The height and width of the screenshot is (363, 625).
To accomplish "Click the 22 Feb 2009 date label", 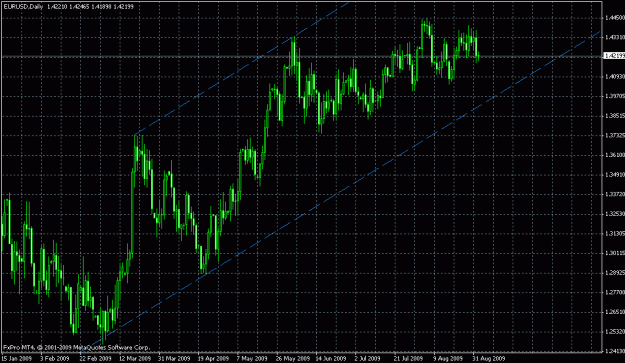I will [x=95, y=359].
